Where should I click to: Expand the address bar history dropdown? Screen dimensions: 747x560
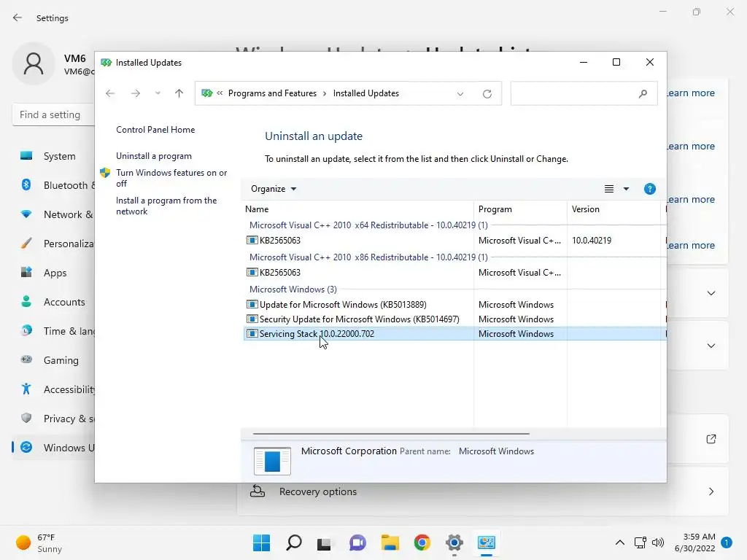460,94
